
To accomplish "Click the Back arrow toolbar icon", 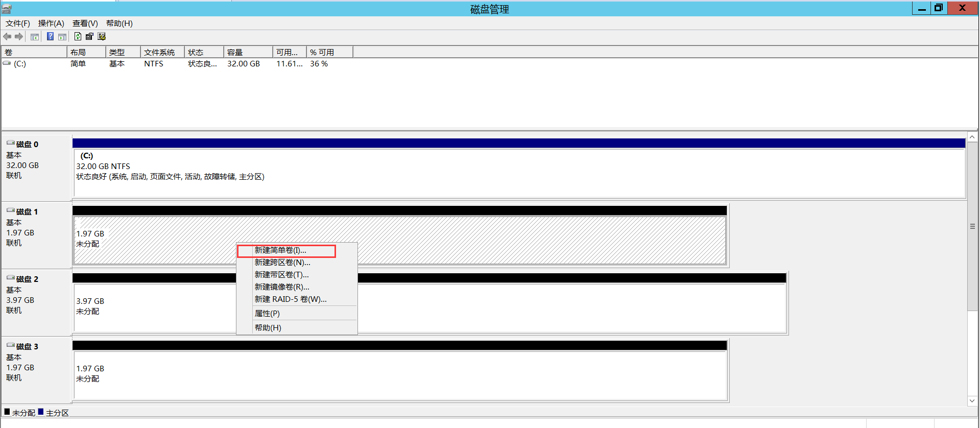I will click(7, 36).
